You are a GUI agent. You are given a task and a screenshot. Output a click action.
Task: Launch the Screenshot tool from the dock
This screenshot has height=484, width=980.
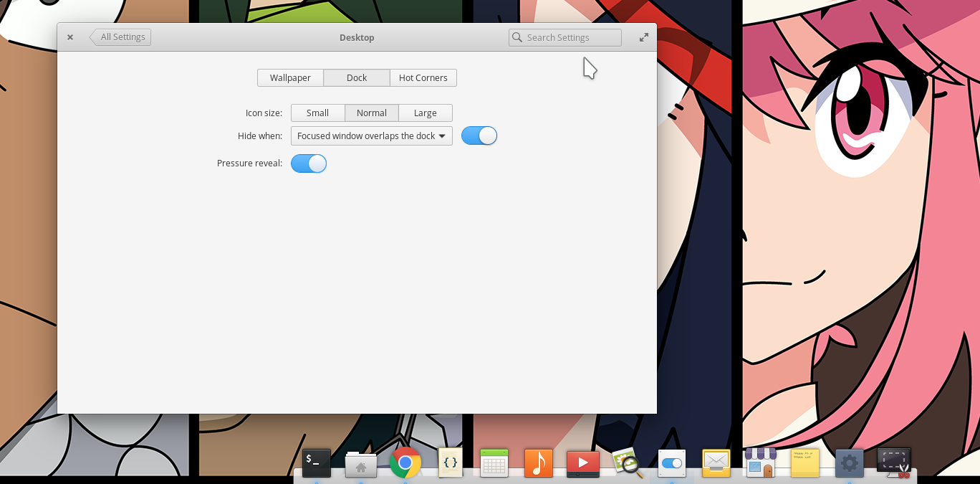894,463
